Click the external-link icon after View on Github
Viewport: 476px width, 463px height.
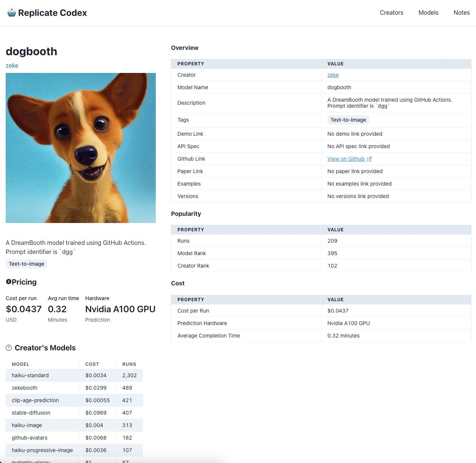pos(369,159)
